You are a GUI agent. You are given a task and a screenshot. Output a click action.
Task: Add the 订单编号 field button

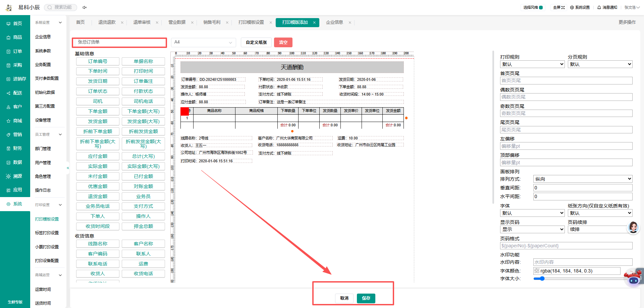[x=98, y=62]
